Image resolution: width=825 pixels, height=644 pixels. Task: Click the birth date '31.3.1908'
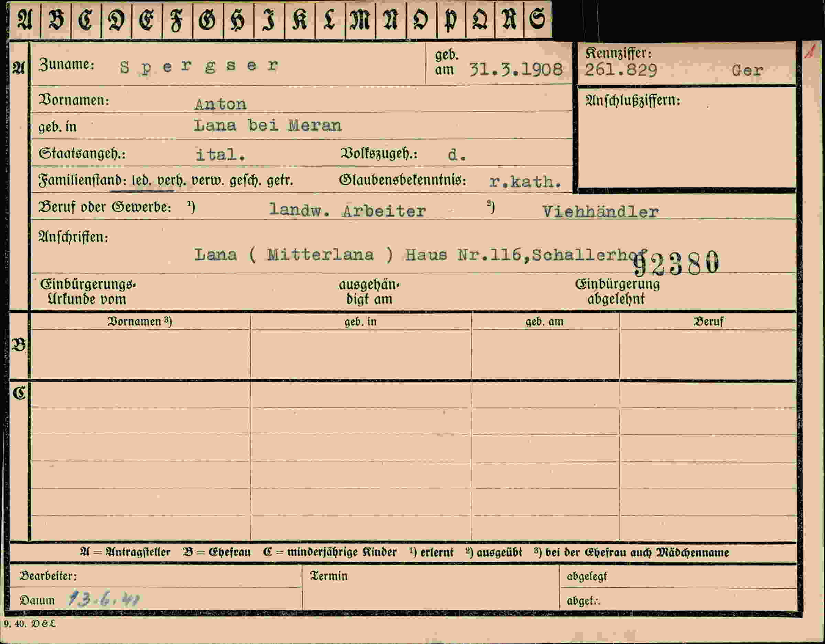pyautogui.click(x=516, y=70)
